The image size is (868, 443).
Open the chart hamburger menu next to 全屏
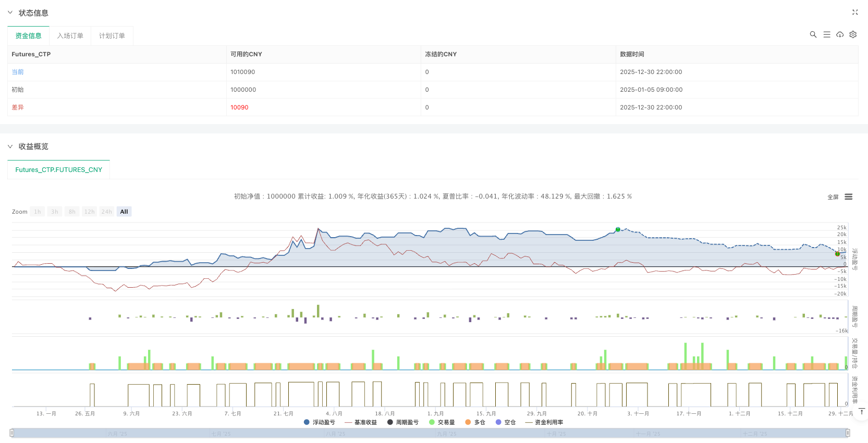pyautogui.click(x=849, y=197)
